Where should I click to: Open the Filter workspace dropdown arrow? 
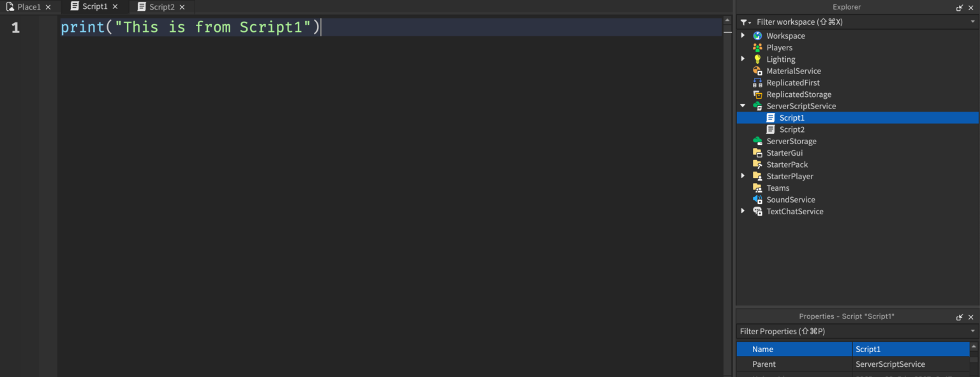point(972,21)
